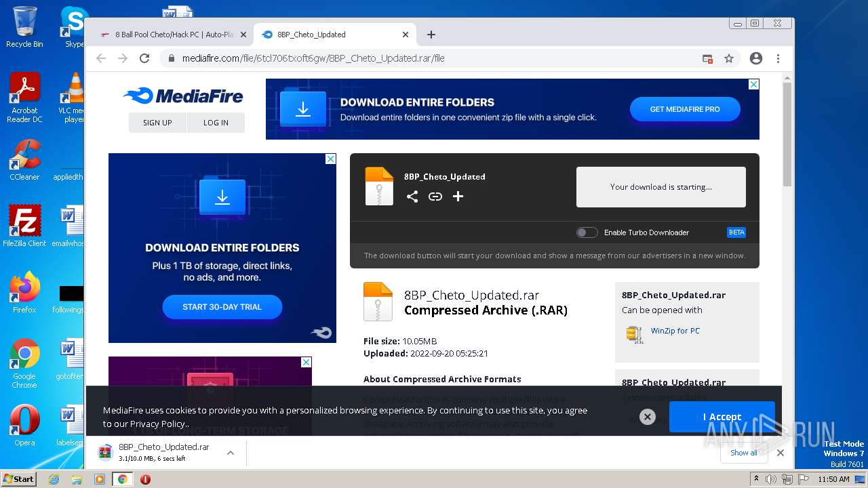Open media player taskbar icon
The width and height of the screenshot is (868, 488).
[x=100, y=479]
